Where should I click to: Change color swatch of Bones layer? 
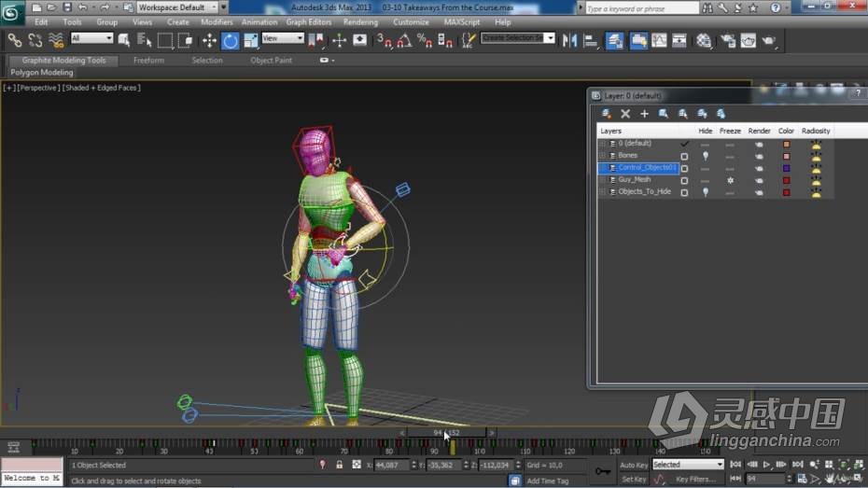click(786, 156)
